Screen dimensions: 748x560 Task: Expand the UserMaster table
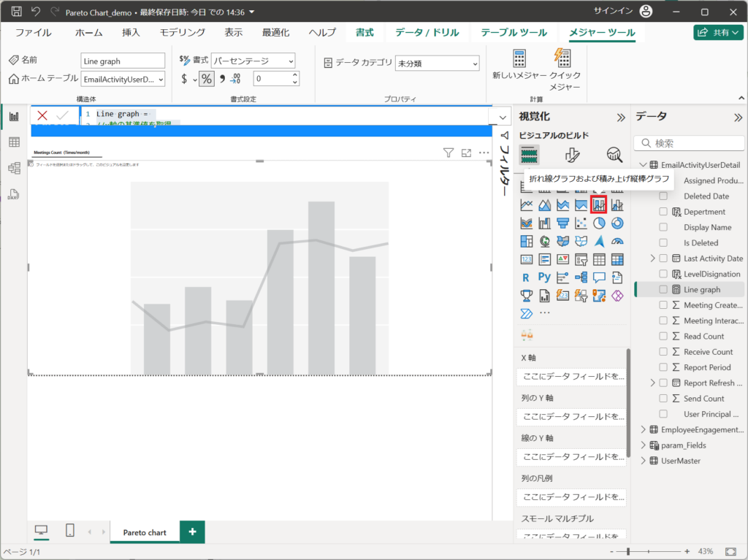tap(643, 461)
